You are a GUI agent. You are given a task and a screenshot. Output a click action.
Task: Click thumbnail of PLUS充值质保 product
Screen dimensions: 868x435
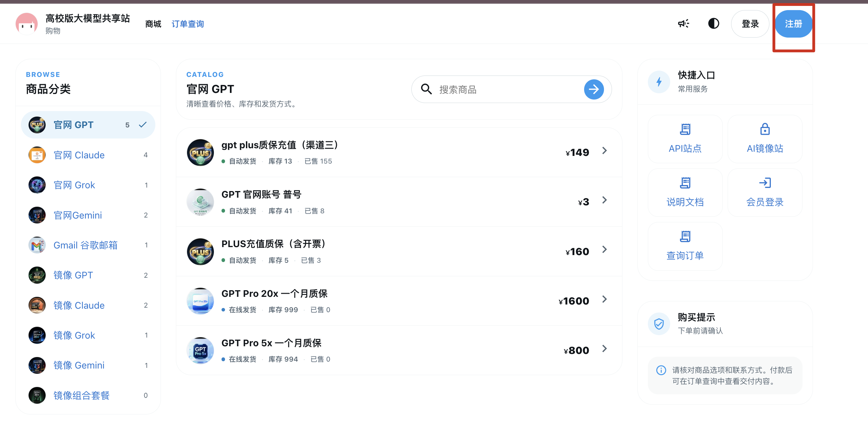coord(200,252)
